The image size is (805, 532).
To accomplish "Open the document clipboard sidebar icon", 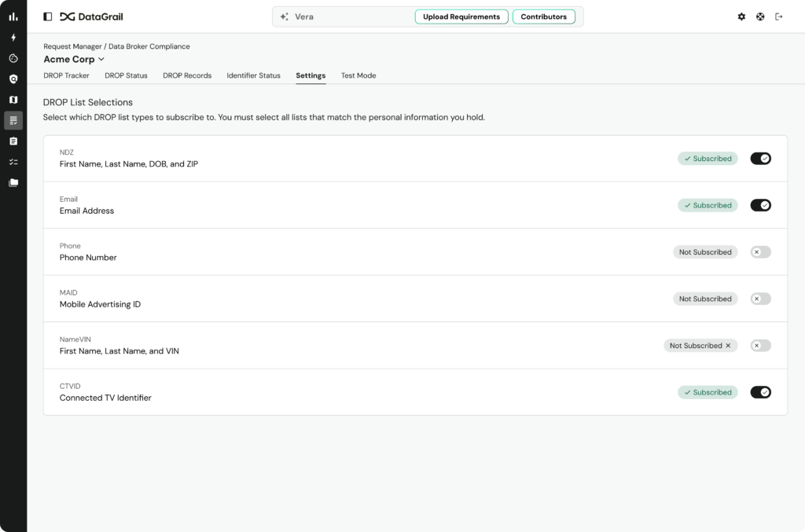I will 13,141.
